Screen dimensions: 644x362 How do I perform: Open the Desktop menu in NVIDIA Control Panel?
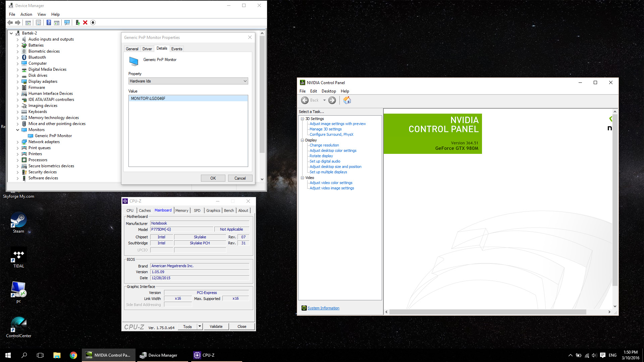coord(329,91)
